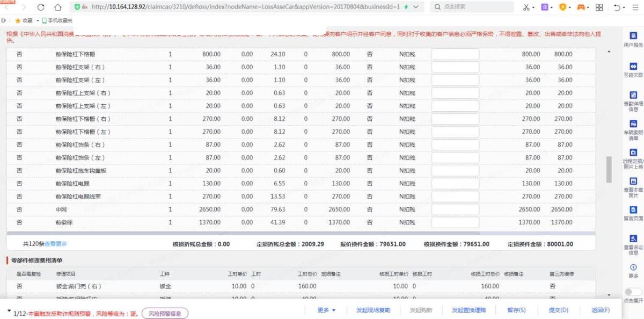Click the 远程定损/照片上传 icon
Viewport: 644px width, 319px height.
coord(633,153)
